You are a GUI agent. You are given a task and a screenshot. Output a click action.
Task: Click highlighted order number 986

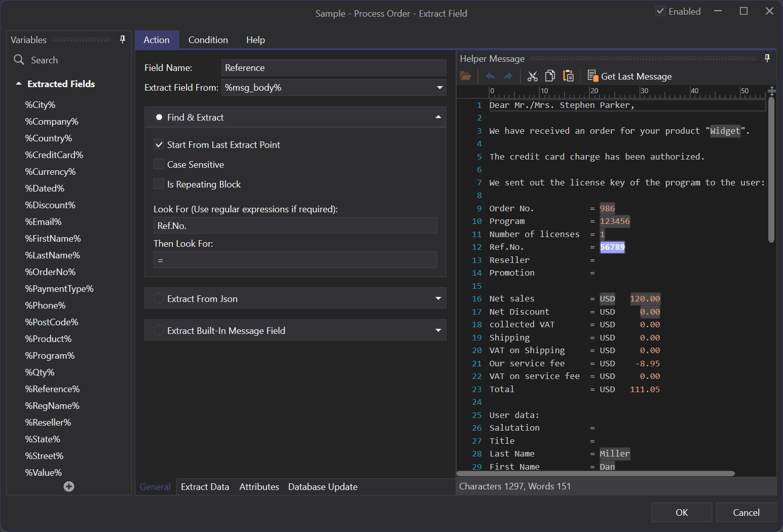(607, 208)
